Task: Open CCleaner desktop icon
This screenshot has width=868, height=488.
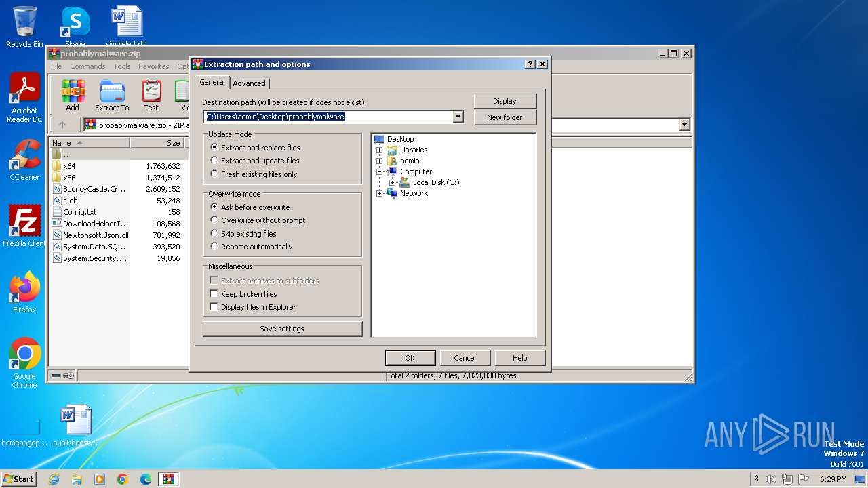Action: [x=24, y=160]
